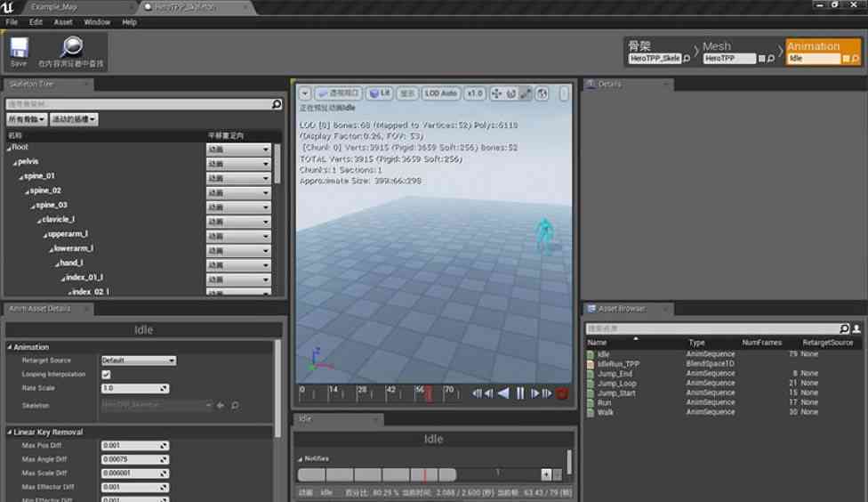This screenshot has width=868, height=502.
Task: Open the retargeting dropdown for clavicle_l
Action: (x=238, y=222)
